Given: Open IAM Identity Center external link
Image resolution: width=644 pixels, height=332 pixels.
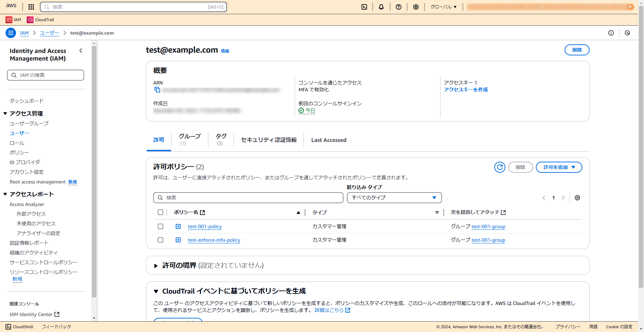Looking at the screenshot, I should coord(35,314).
